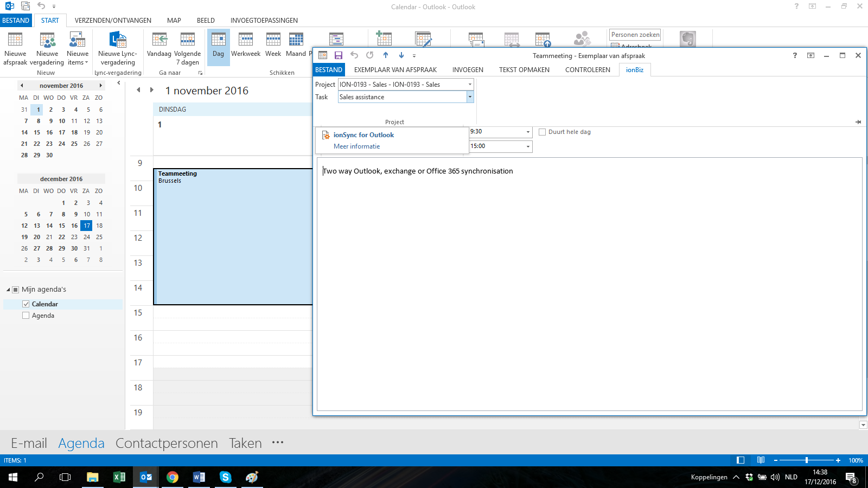Open quick access toolbar customize dropdown

point(414,55)
